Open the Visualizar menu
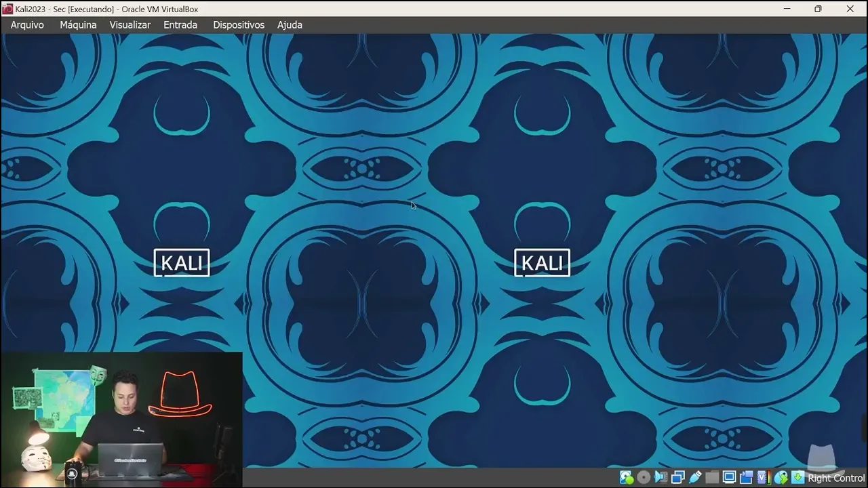This screenshot has width=868, height=488. 130,24
